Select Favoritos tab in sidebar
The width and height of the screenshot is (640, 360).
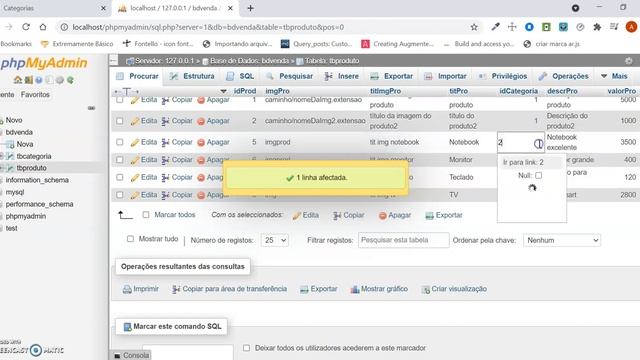[35, 94]
